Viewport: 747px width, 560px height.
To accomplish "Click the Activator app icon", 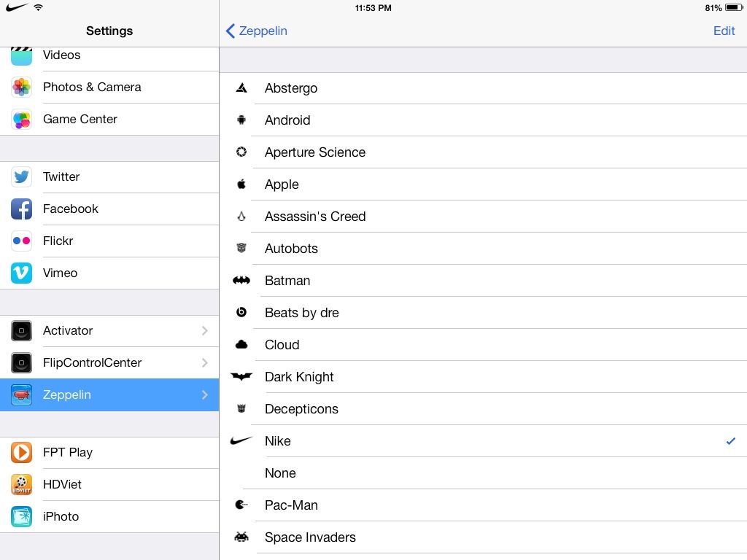I will pyautogui.click(x=21, y=330).
